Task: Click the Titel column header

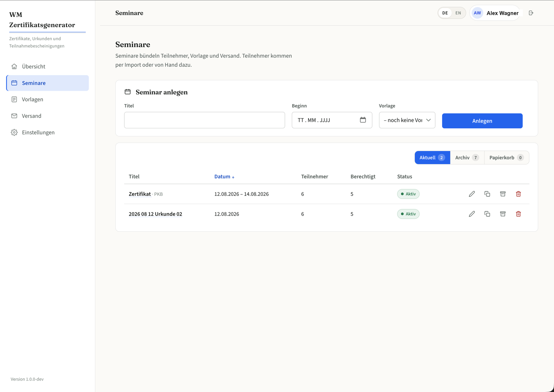Action: 134,176
